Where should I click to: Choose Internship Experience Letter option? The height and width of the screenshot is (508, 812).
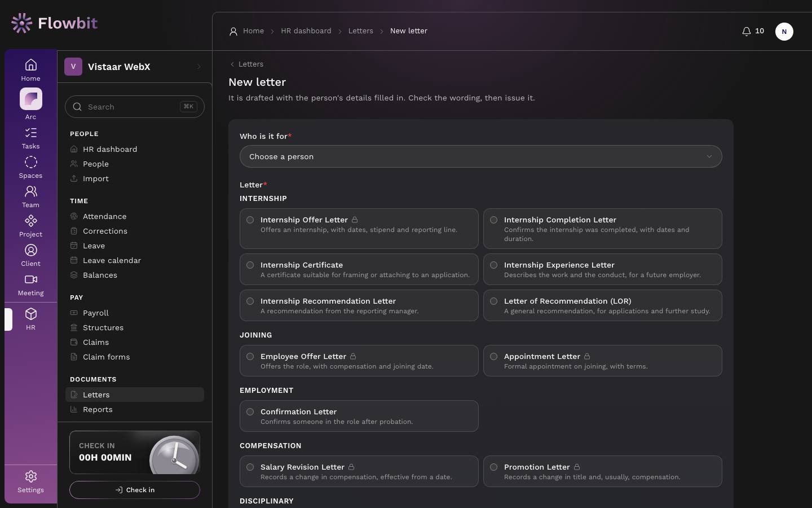(x=603, y=269)
